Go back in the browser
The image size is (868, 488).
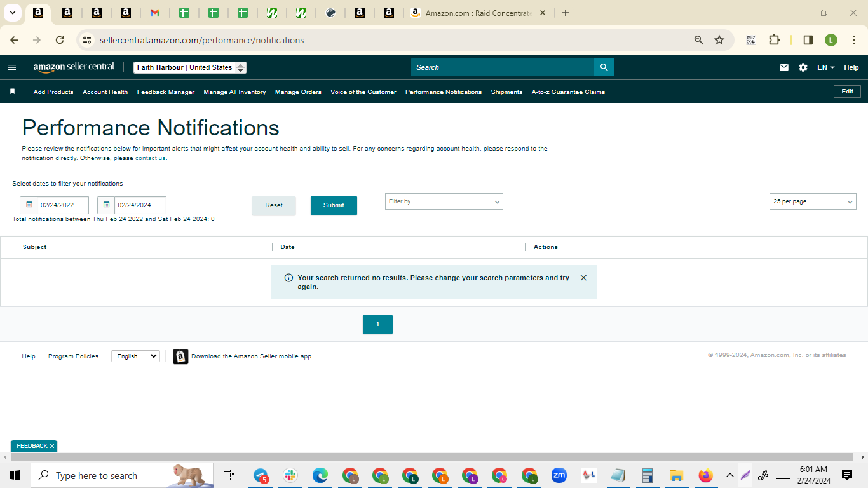click(14, 40)
